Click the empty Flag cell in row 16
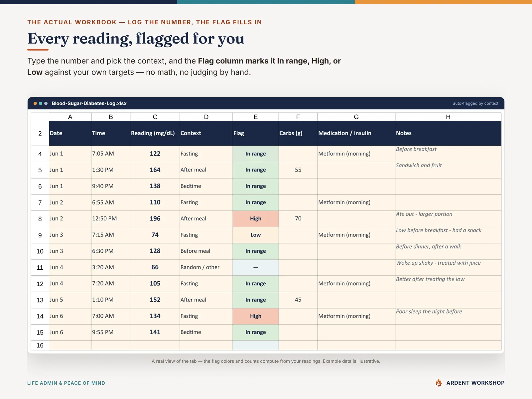Image resolution: width=532 pixels, height=399 pixels. coord(256,345)
